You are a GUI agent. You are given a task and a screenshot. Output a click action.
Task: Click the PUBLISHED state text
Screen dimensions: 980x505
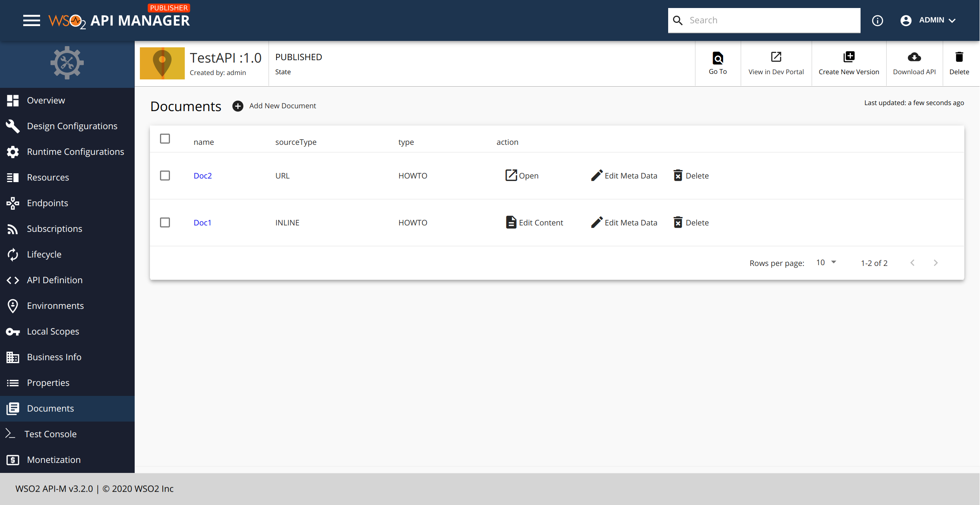tap(299, 57)
